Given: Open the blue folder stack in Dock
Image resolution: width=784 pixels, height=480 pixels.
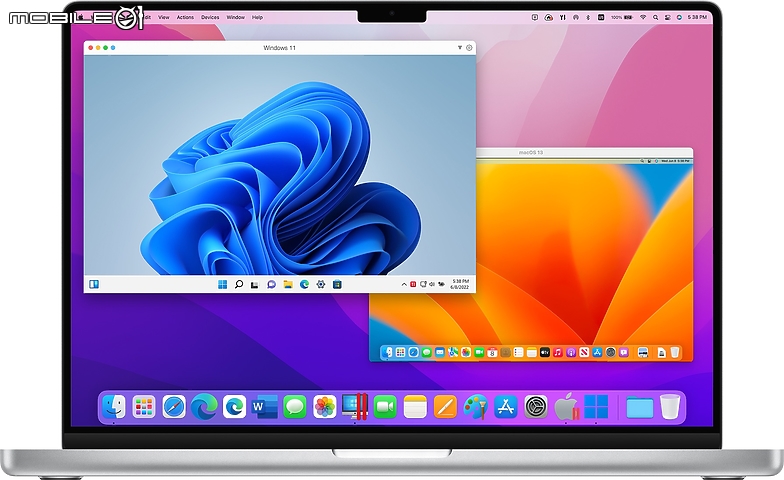Looking at the screenshot, I should coord(640,407).
